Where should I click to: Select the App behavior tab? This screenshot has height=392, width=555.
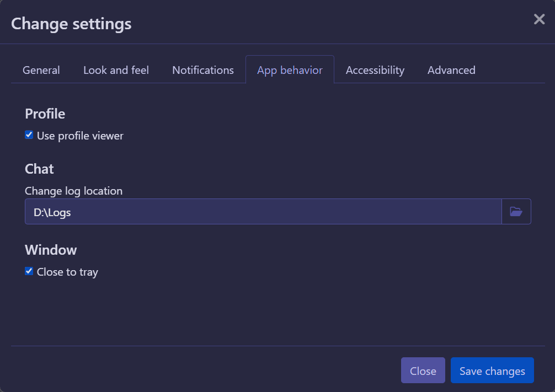(290, 70)
